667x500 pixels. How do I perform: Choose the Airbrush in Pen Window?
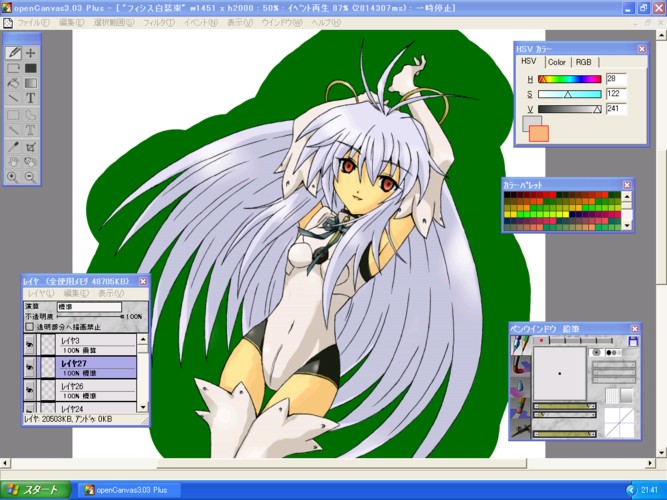(x=521, y=429)
